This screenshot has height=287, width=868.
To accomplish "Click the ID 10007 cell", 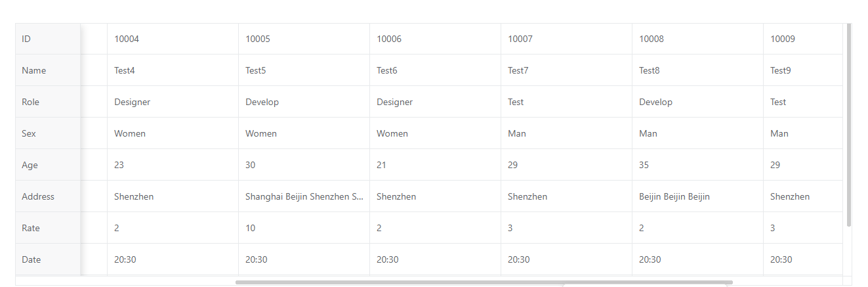I will (x=566, y=39).
